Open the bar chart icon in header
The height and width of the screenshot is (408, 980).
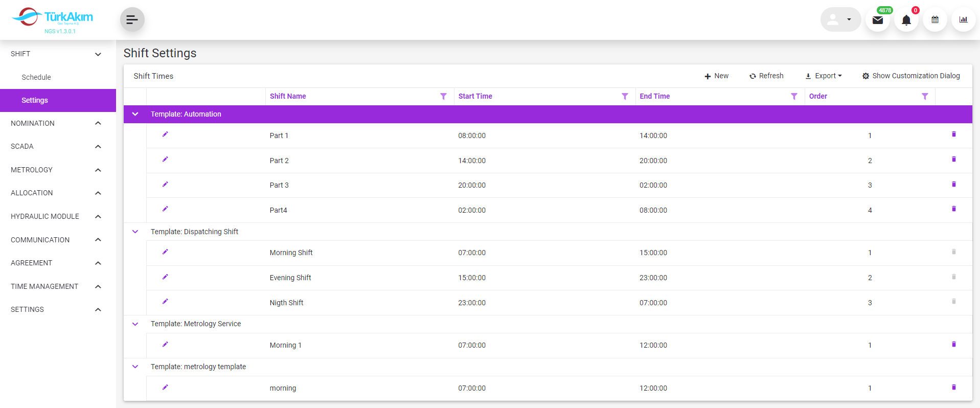[x=963, y=20]
